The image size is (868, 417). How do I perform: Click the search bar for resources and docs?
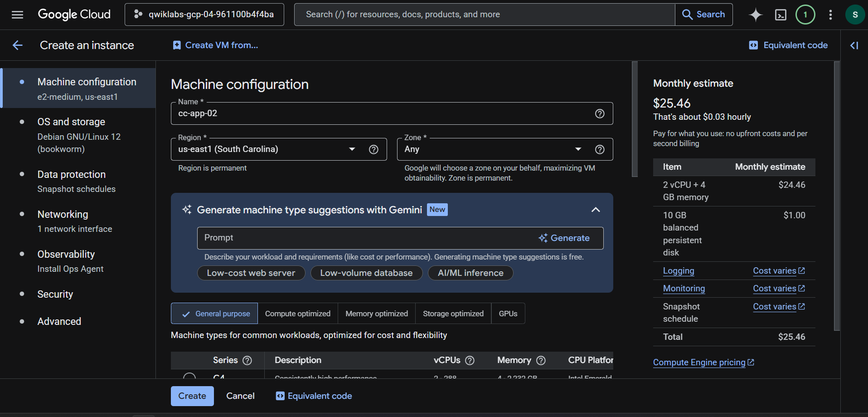(485, 15)
